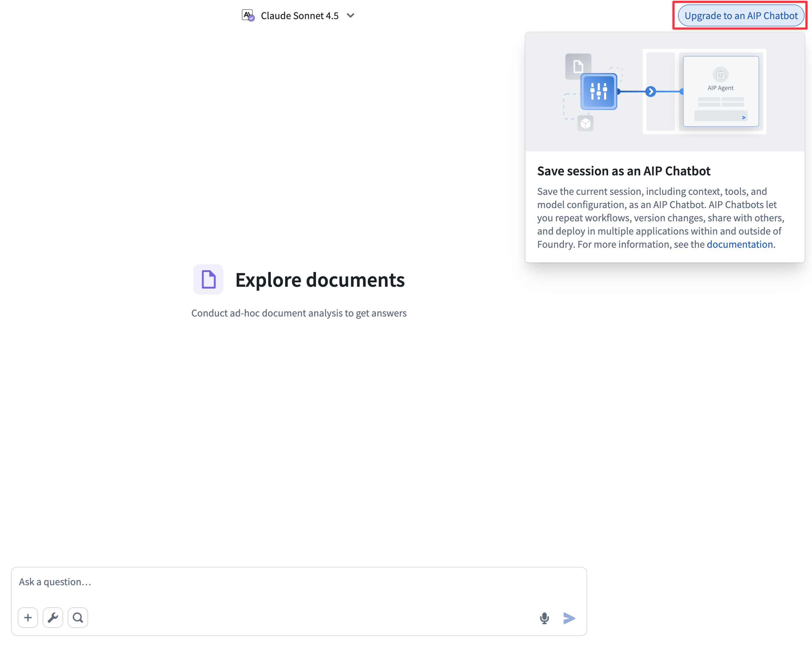Send the question using the arrow icon
Viewport: 812px width, 647px height.
point(570,618)
